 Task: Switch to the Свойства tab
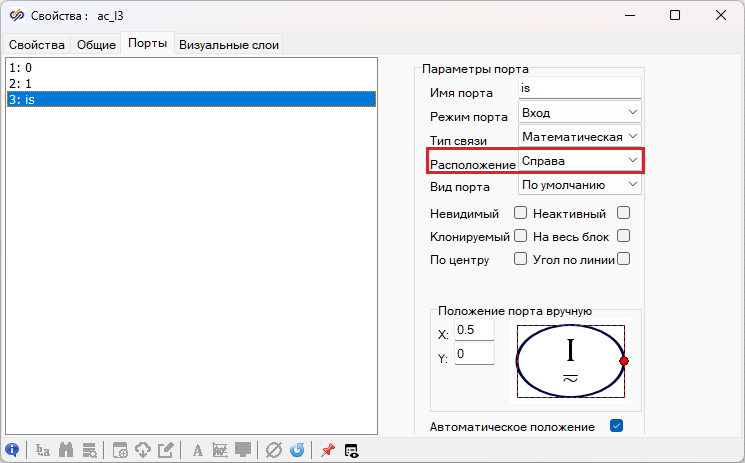(37, 45)
